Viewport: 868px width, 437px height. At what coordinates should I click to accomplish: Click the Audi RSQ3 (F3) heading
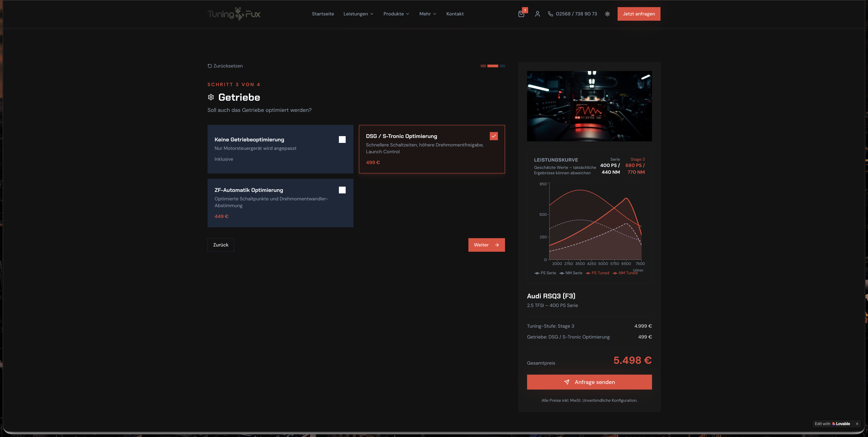tap(551, 296)
